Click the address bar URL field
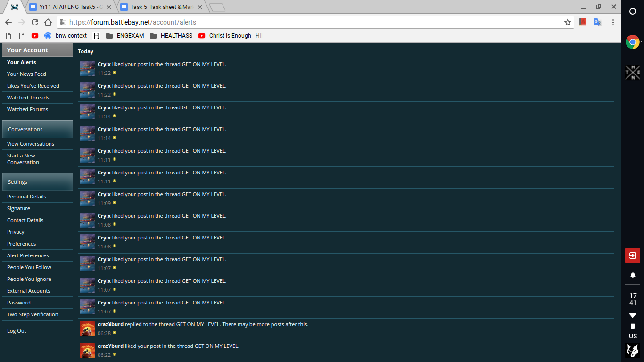This screenshot has width=644, height=362. click(311, 22)
